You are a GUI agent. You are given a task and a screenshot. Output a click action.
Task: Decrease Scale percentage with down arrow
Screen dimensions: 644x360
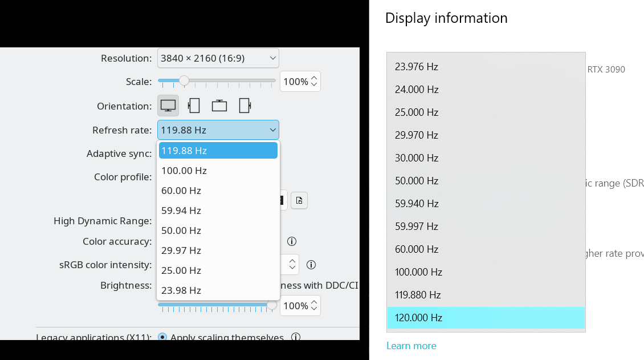point(314,85)
